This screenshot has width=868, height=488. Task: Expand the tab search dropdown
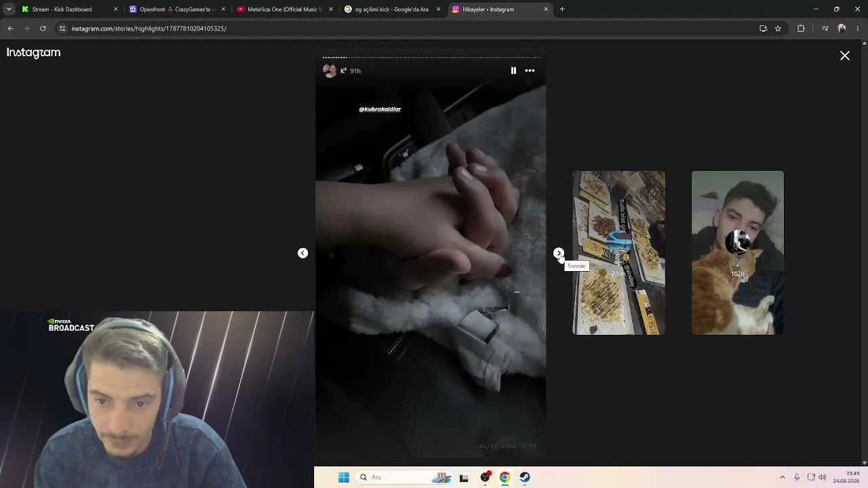click(x=9, y=9)
